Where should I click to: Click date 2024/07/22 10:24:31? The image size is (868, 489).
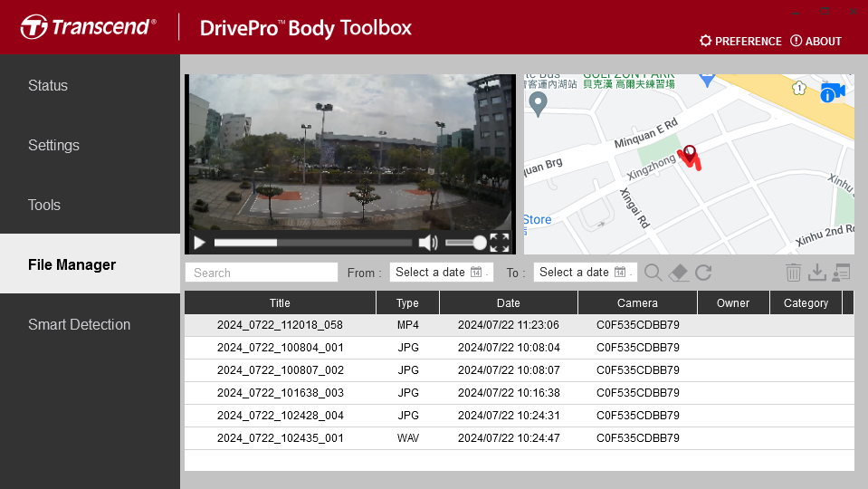click(509, 416)
